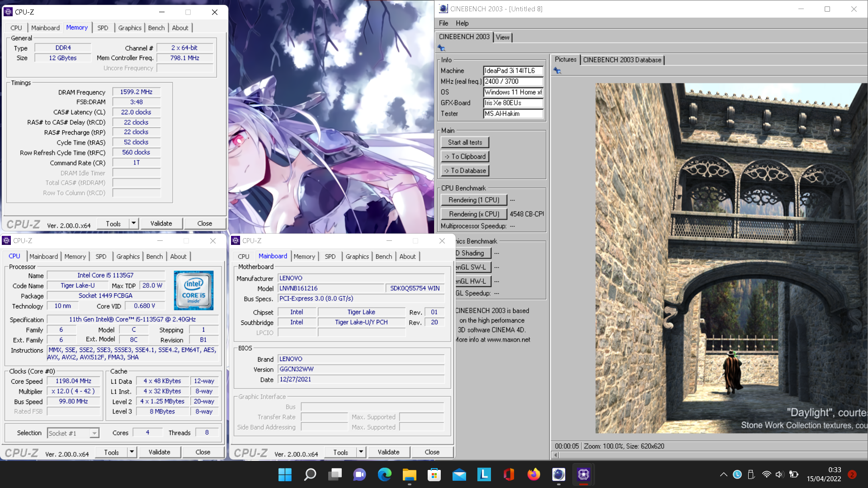Click horizontal scrollbar left arrow in picture viewer

pos(556,455)
